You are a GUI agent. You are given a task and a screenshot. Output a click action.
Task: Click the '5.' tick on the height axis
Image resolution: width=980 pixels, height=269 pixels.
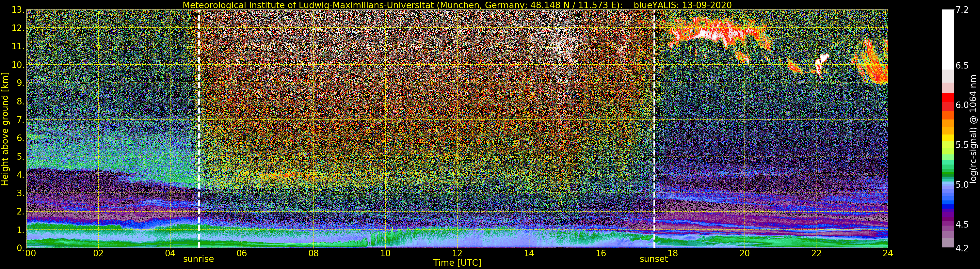coord(21,157)
